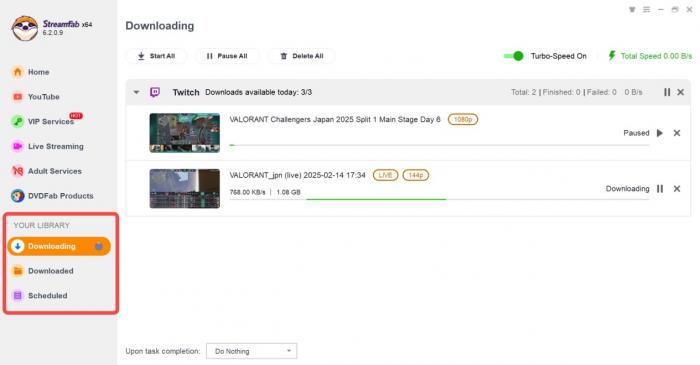Click the Failed: 0 summary text

tap(601, 92)
